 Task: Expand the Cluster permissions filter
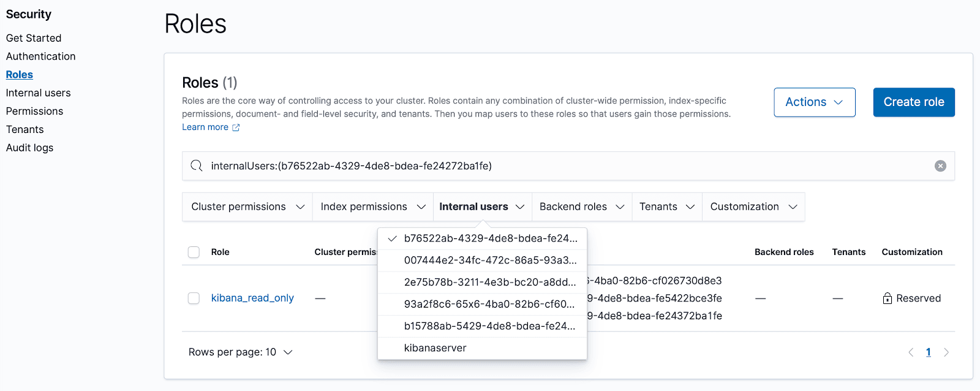(247, 207)
